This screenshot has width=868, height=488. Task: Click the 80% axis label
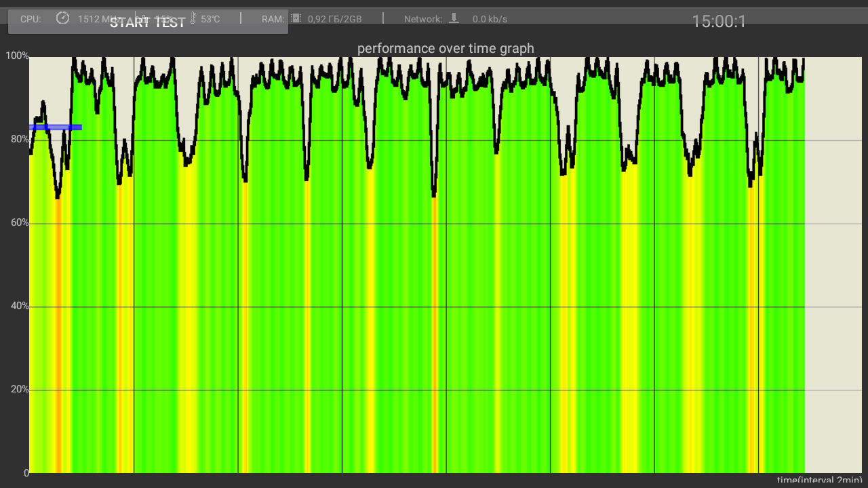click(x=20, y=139)
